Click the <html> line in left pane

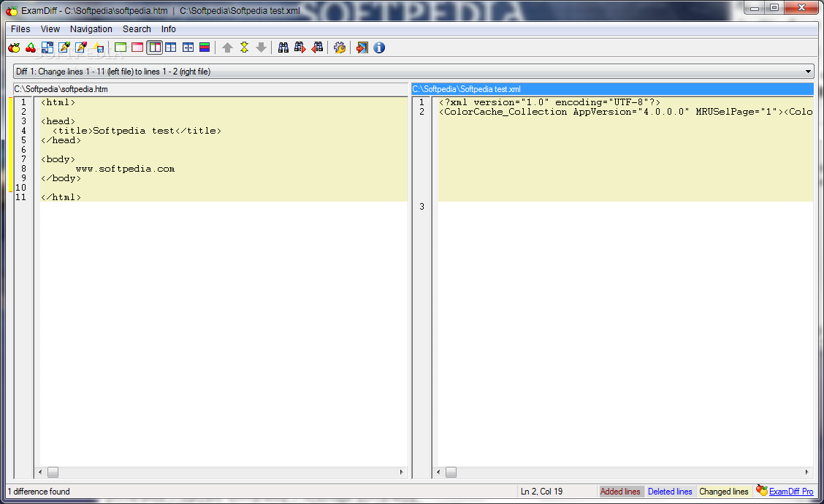pos(58,102)
